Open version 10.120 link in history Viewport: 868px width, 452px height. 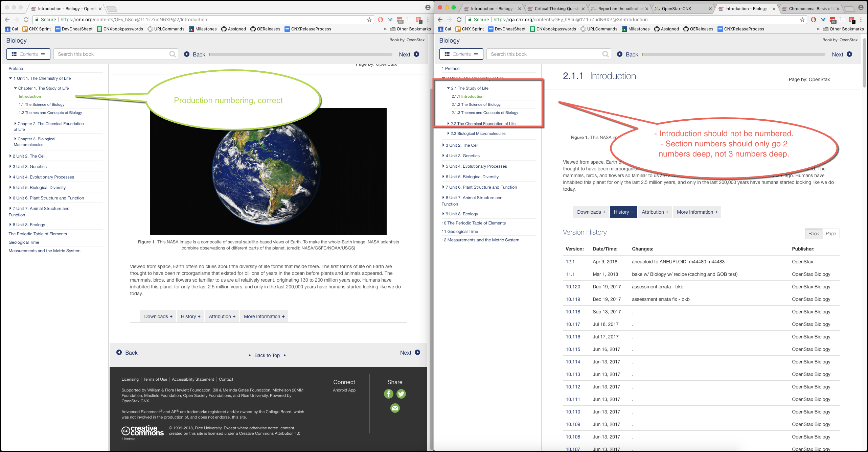coord(573,287)
